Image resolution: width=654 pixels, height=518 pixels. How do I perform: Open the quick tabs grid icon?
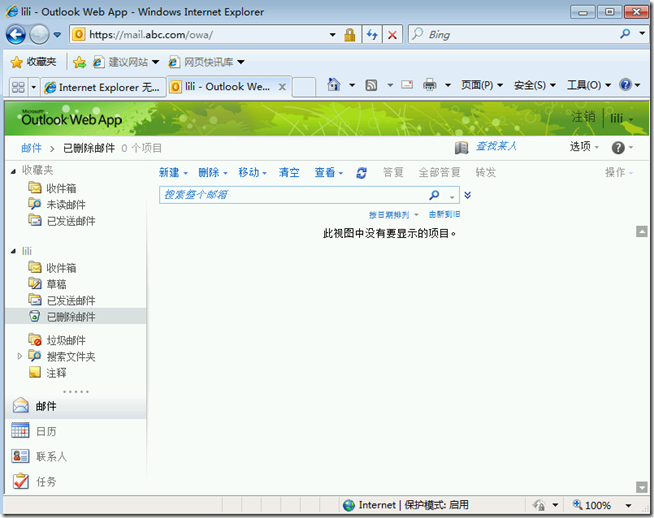pyautogui.click(x=18, y=87)
